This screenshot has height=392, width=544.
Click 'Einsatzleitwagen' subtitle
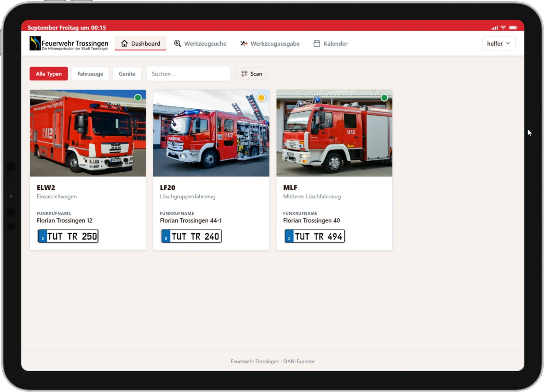point(57,196)
